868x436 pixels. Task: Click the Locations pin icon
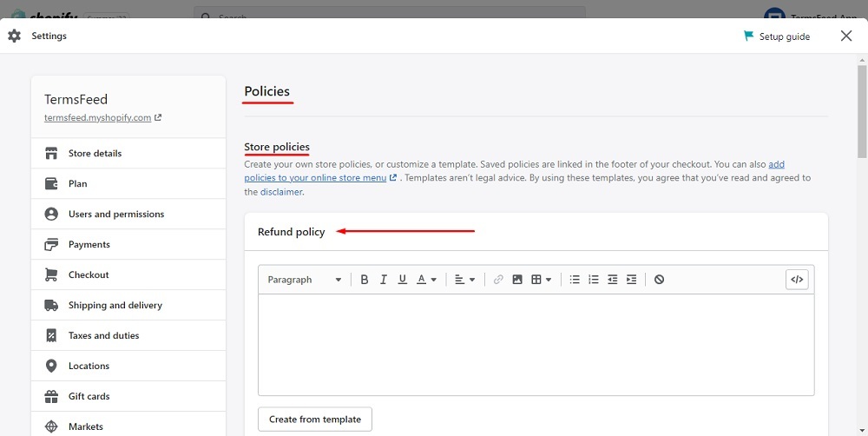click(51, 367)
